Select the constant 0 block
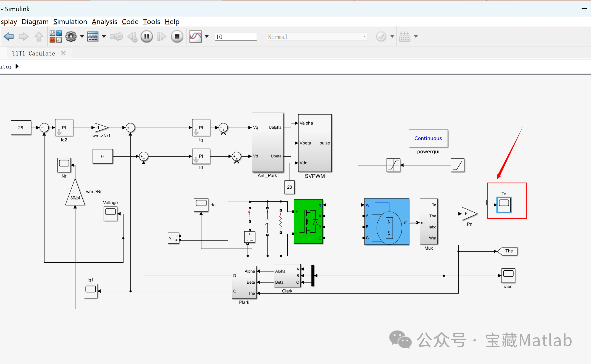 click(x=103, y=156)
